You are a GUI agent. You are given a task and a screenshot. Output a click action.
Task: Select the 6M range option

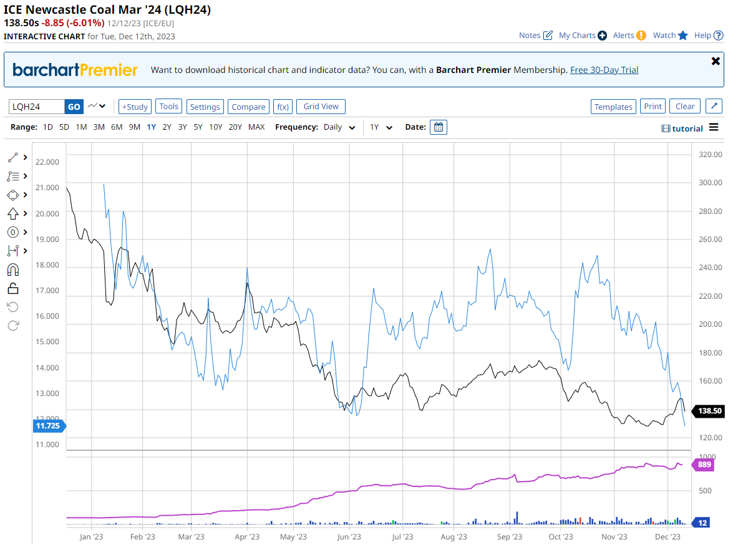[x=117, y=127]
